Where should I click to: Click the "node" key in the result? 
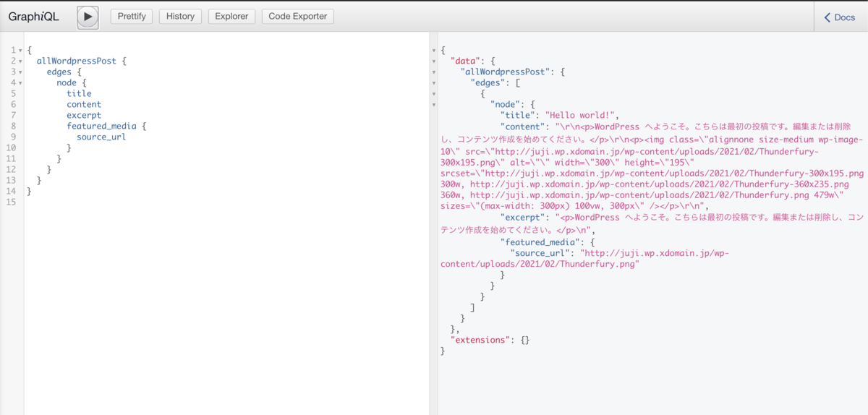[x=505, y=105]
